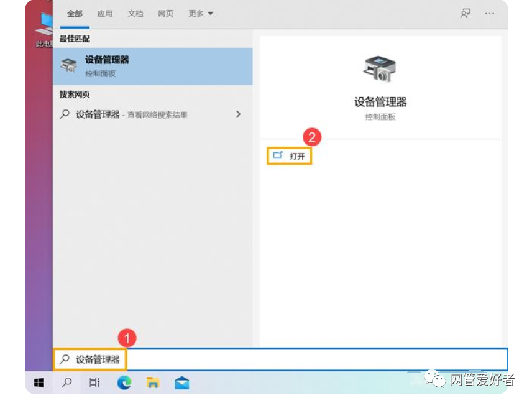Open the ellipsis more options menu
Image resolution: width=532 pixels, height=403 pixels.
click(490, 13)
